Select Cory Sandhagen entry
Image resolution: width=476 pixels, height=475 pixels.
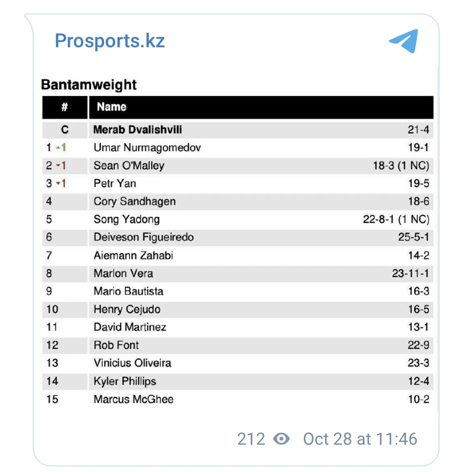click(134, 201)
